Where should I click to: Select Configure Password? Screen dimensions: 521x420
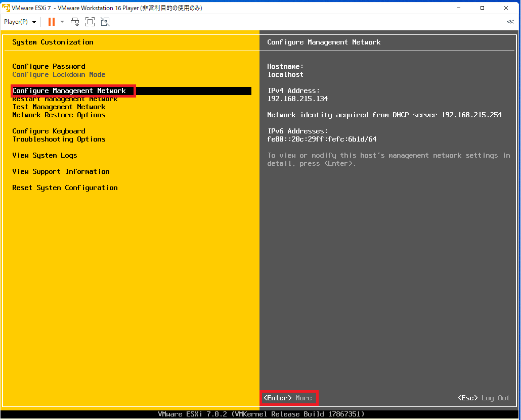point(49,66)
